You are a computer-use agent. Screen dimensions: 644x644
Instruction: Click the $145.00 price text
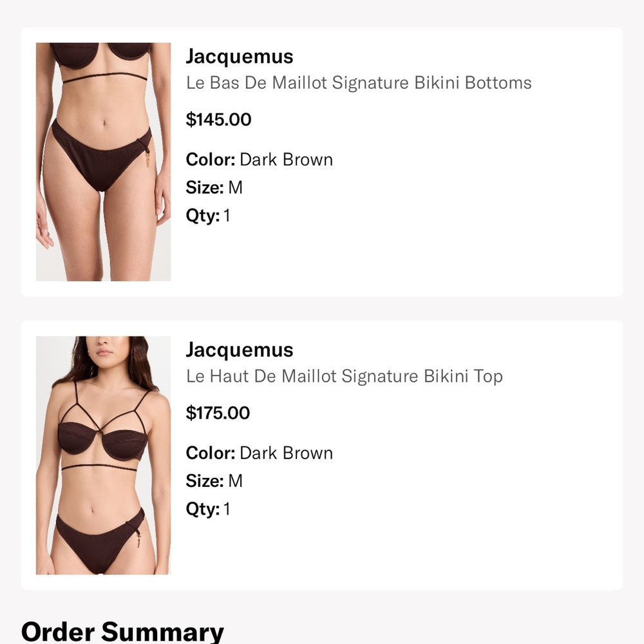218,120
